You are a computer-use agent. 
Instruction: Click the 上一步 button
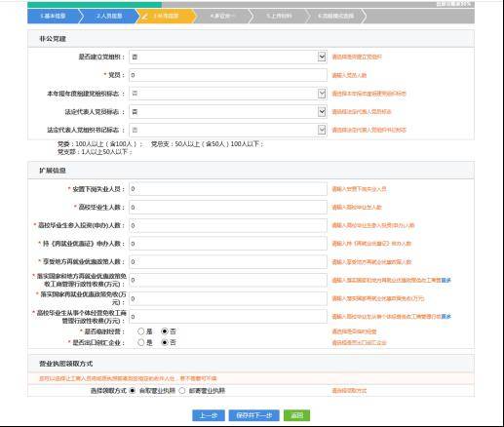209,415
